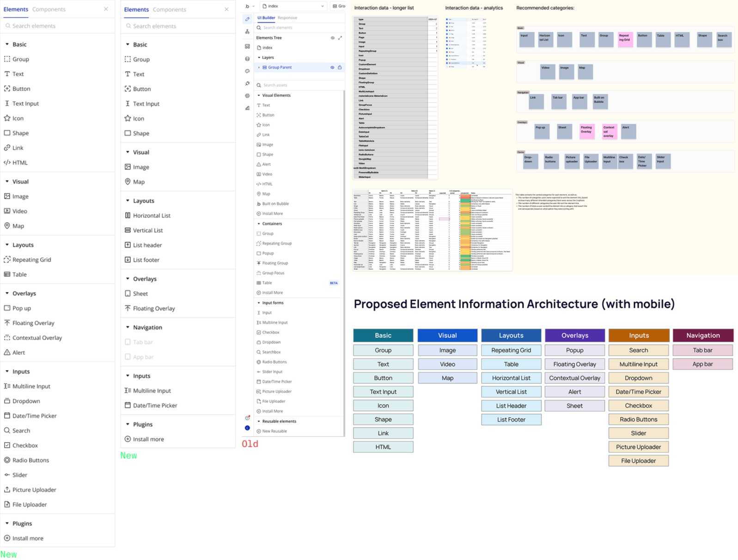Select the UI Builder tab
The image size is (738, 560).
click(266, 18)
